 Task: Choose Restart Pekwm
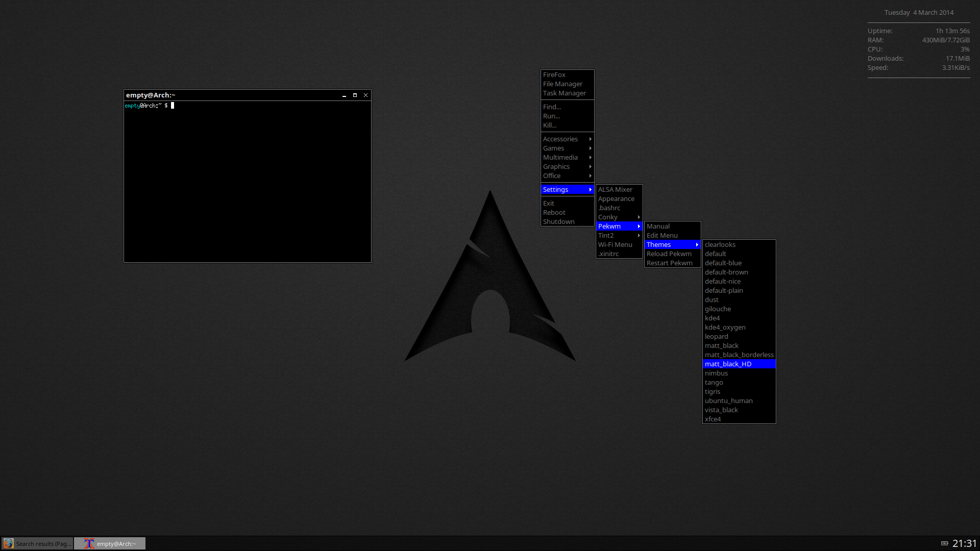[x=672, y=263]
